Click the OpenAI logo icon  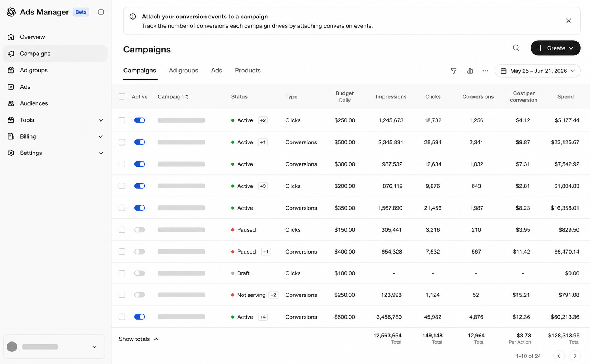pyautogui.click(x=11, y=12)
